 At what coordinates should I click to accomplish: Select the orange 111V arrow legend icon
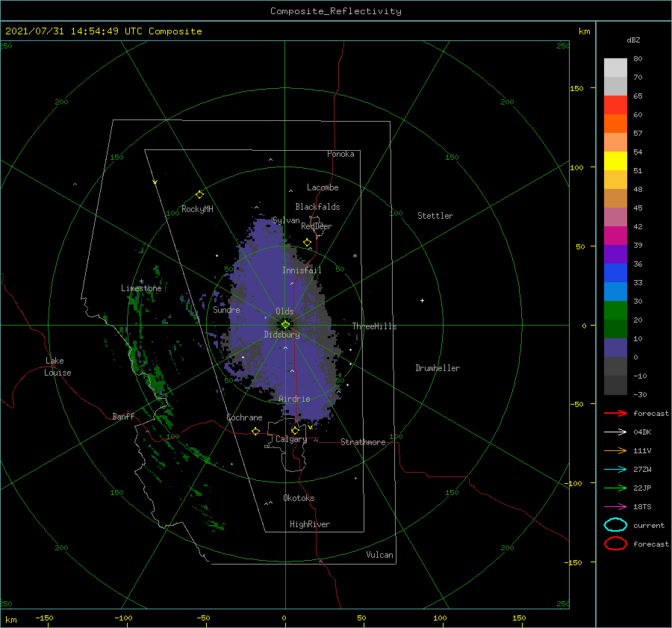[x=615, y=450]
